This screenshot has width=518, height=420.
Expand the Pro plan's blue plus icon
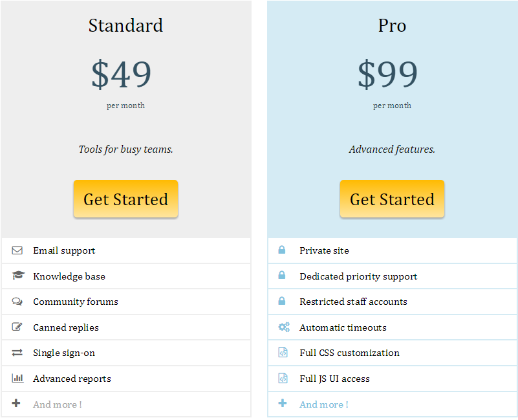[x=283, y=403]
